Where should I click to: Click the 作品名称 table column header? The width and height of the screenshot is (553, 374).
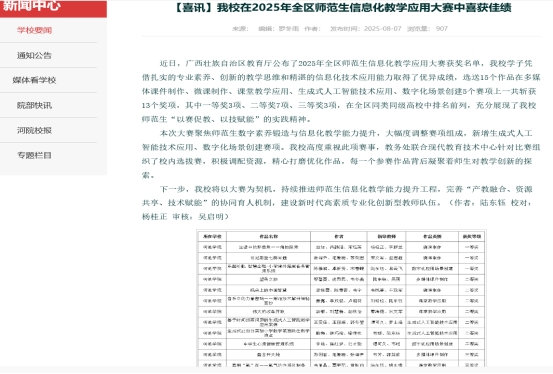[268, 236]
